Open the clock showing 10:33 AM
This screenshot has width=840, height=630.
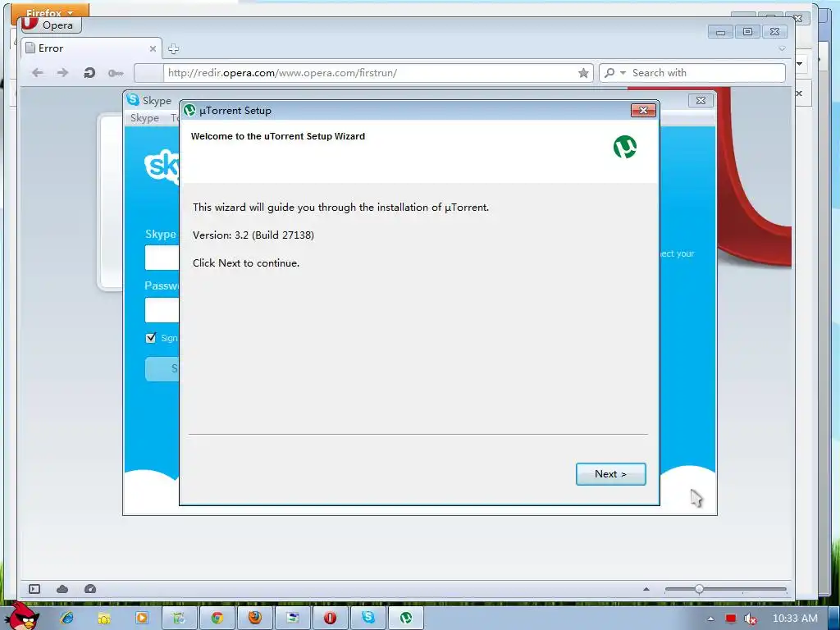click(x=795, y=619)
